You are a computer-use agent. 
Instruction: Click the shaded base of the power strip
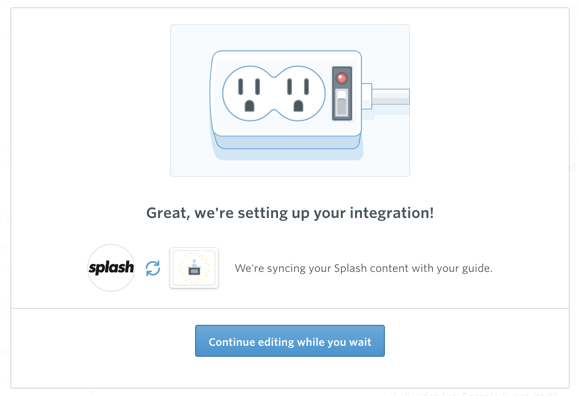point(286,143)
